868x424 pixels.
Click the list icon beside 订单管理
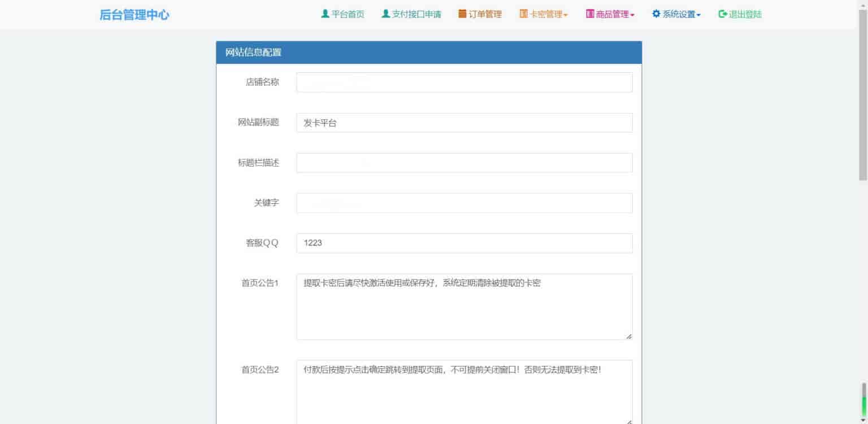tap(462, 14)
